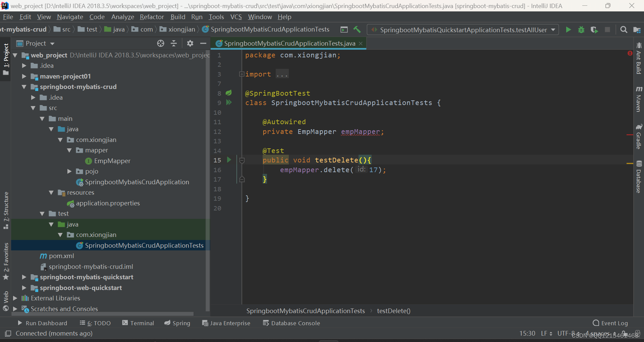
Task: Toggle the Structure side tool window
Action: pyautogui.click(x=6, y=210)
